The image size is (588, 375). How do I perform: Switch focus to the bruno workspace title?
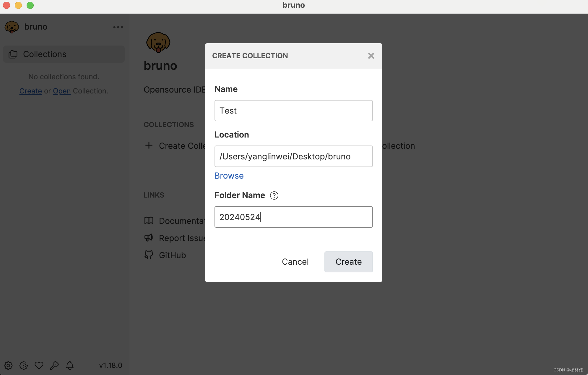[x=35, y=27]
